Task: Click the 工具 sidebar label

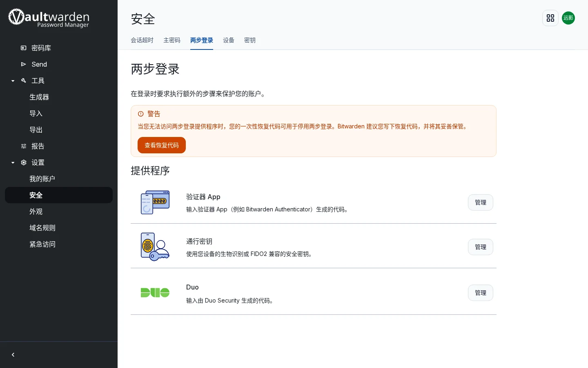Action: coord(38,81)
